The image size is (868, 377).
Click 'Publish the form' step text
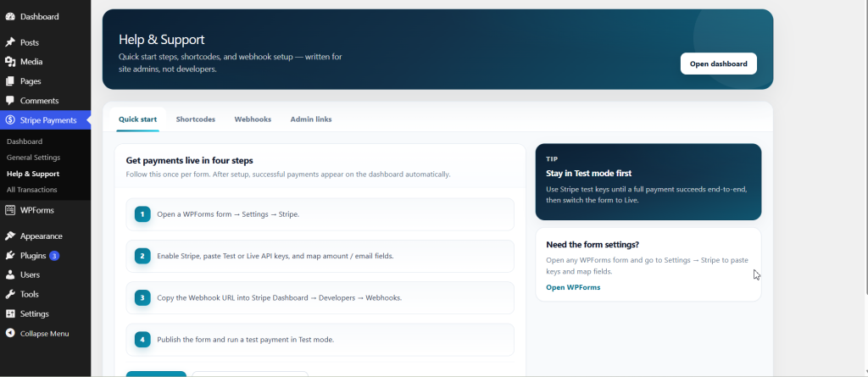click(246, 340)
